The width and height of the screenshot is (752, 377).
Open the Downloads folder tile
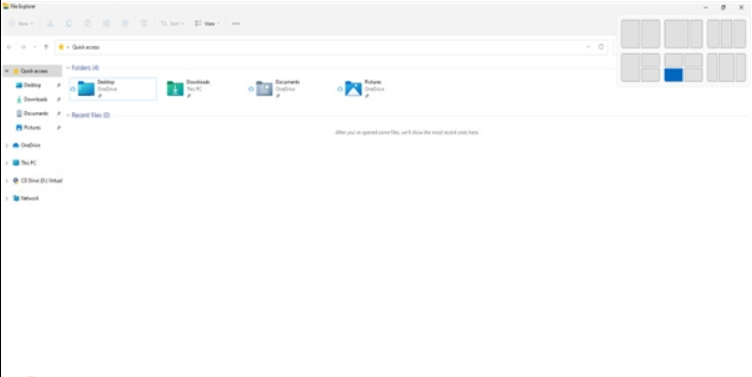click(x=188, y=89)
